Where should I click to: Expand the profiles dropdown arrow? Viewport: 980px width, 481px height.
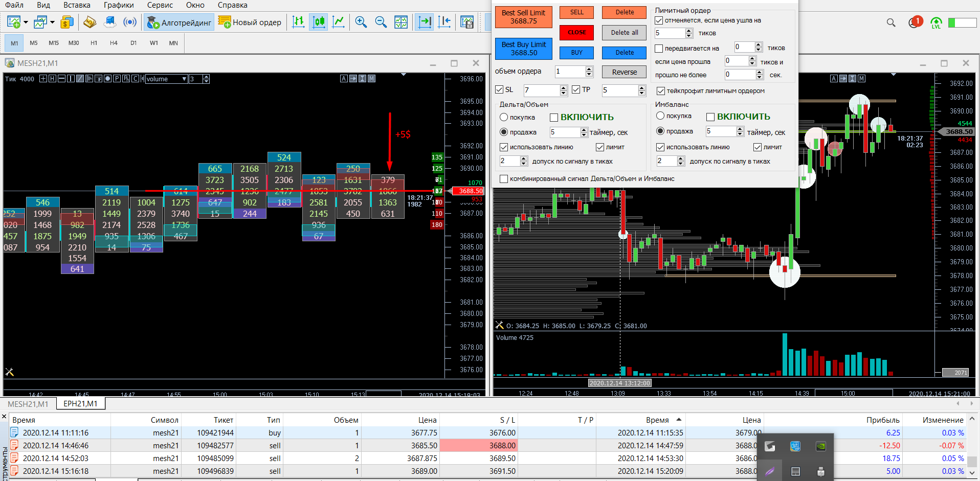coord(52,22)
